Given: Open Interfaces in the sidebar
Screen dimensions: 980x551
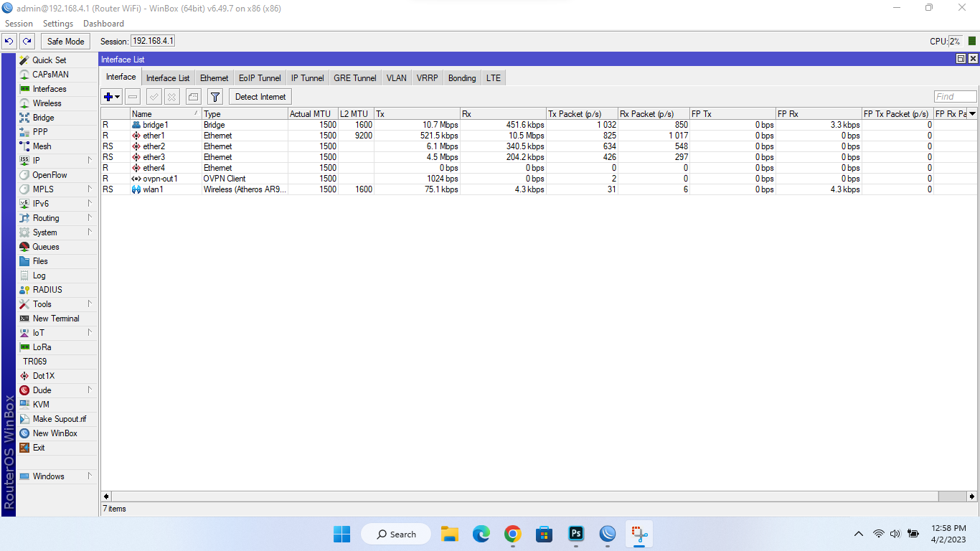Looking at the screenshot, I should (57, 89).
